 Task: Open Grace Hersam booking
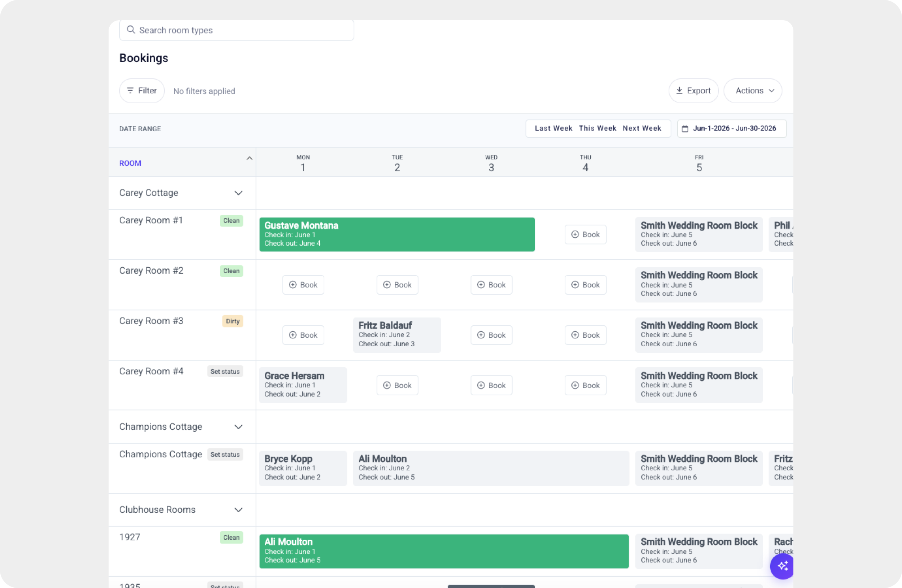[x=303, y=385]
